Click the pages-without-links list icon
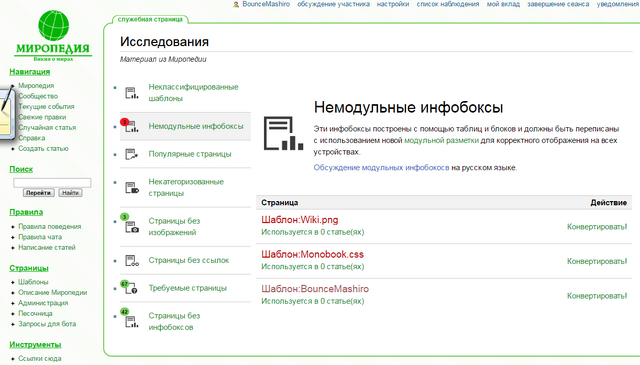This screenshot has height=365, width=640. [x=131, y=260]
